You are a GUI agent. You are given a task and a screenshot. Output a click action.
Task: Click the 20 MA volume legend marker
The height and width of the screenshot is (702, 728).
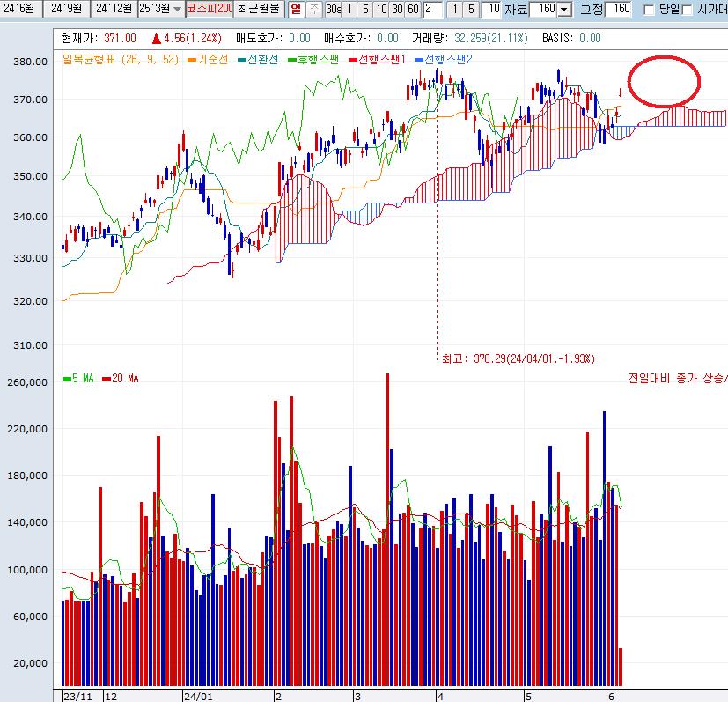(x=107, y=379)
